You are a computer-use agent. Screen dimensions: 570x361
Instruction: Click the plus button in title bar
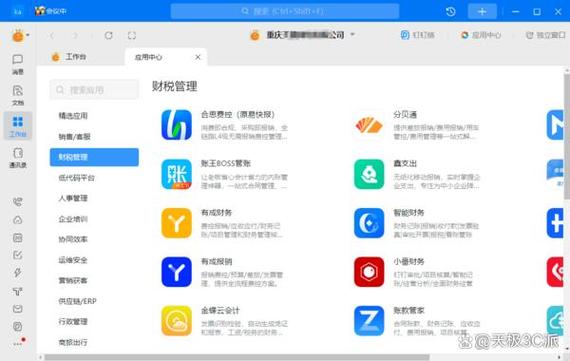(x=482, y=12)
